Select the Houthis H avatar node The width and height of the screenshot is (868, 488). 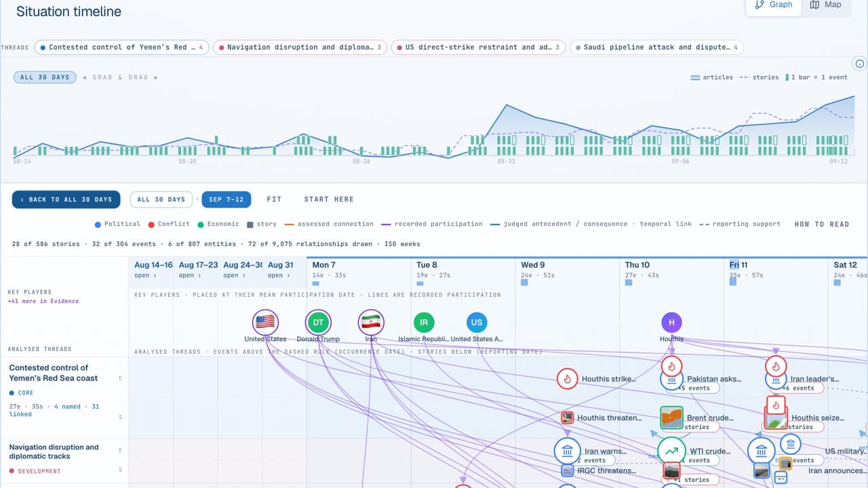pyautogui.click(x=671, y=322)
